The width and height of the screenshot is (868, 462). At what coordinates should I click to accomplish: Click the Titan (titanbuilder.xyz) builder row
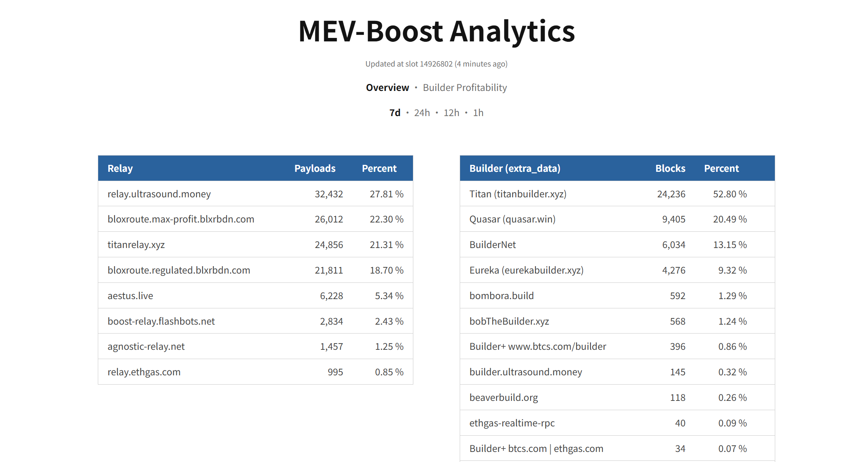(x=617, y=193)
